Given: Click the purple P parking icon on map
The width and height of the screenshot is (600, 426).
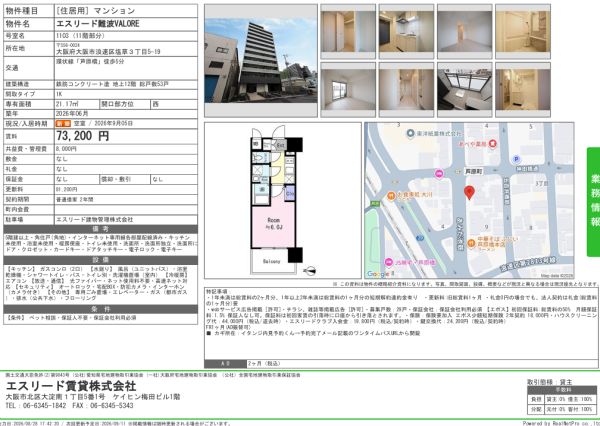Looking at the screenshot, I should [516, 159].
